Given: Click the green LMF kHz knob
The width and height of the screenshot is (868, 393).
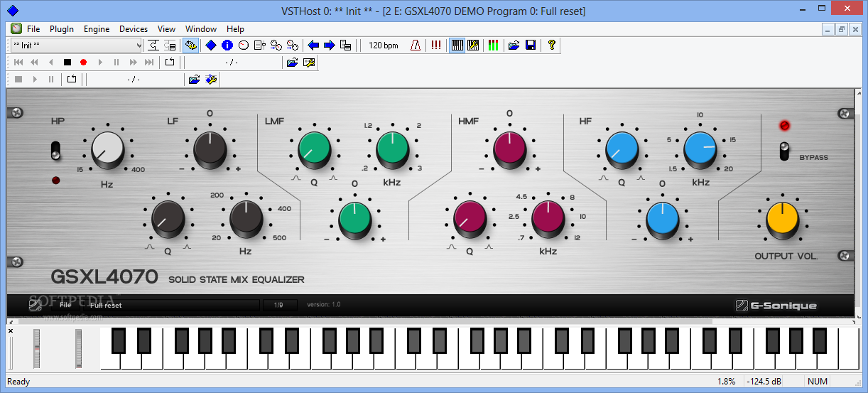Looking at the screenshot, I should [x=392, y=149].
